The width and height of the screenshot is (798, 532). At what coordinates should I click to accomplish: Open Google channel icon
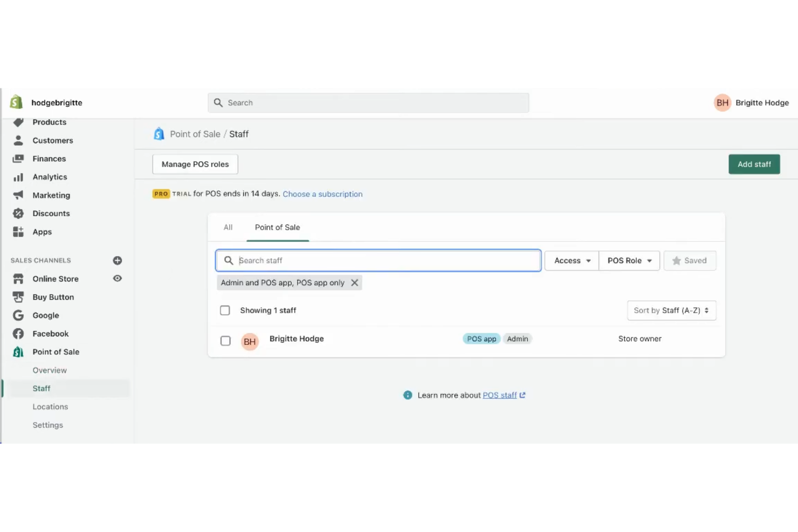coord(18,315)
